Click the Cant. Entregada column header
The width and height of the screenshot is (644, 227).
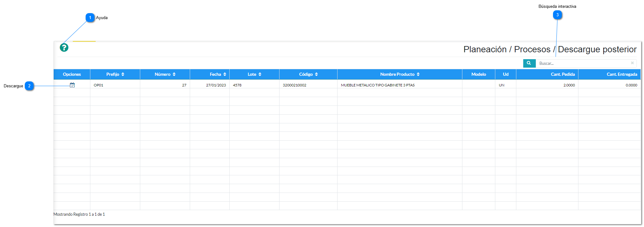click(x=609, y=74)
